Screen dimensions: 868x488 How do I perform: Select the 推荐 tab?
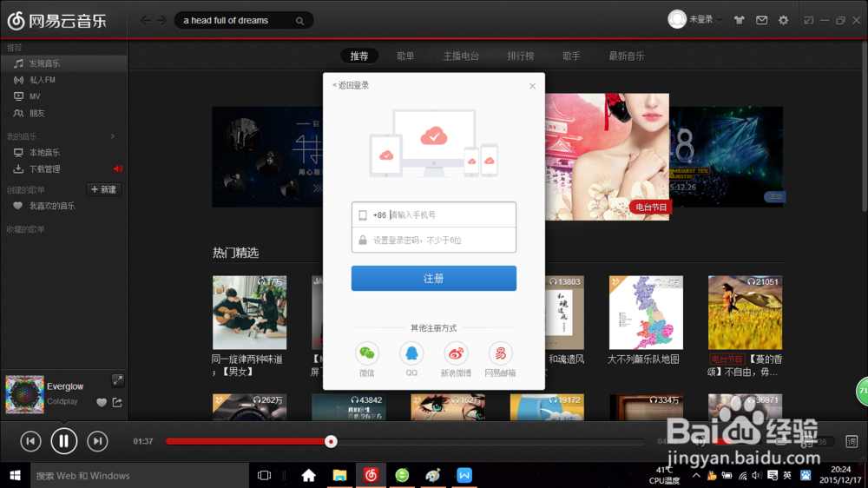coord(359,56)
